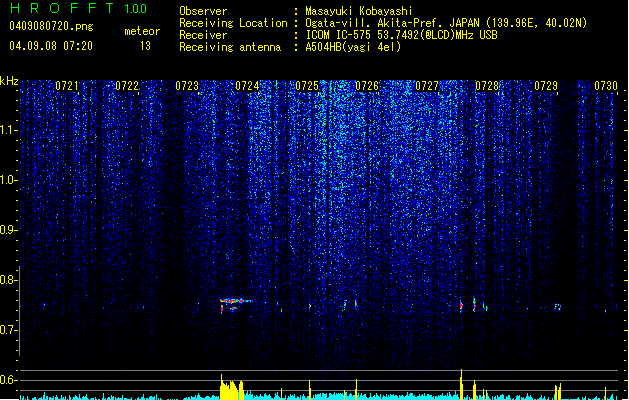Click the file name 0409080720.png
Screen dimensions: 629x400
coord(51,26)
